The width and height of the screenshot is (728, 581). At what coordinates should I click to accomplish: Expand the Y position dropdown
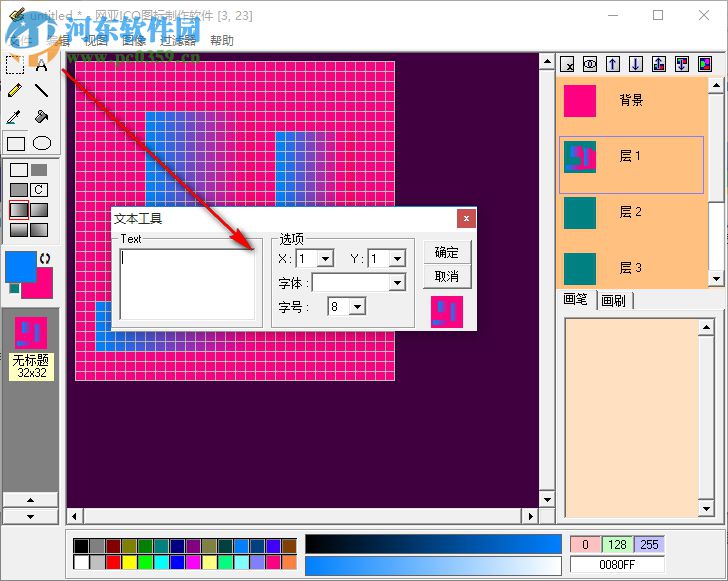click(397, 259)
